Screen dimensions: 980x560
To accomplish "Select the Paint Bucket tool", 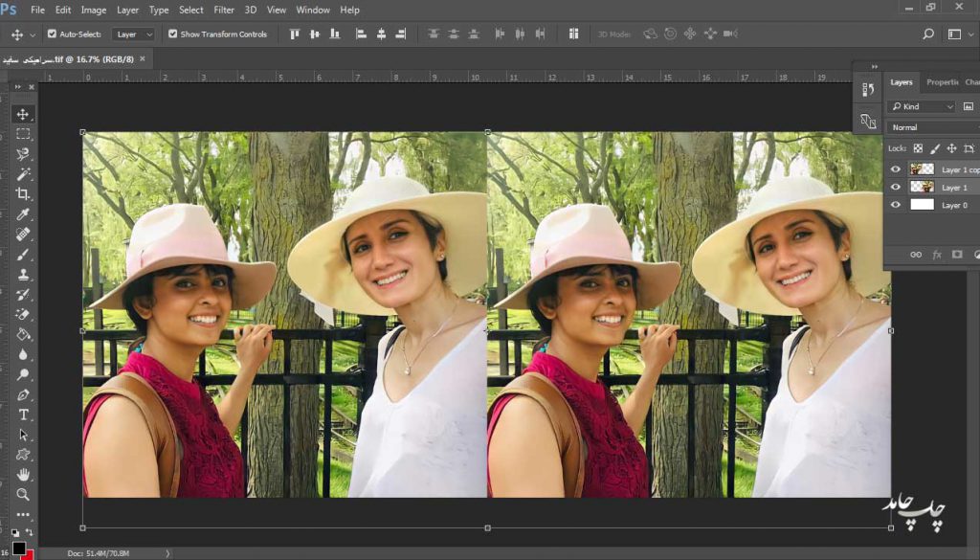I will point(23,334).
